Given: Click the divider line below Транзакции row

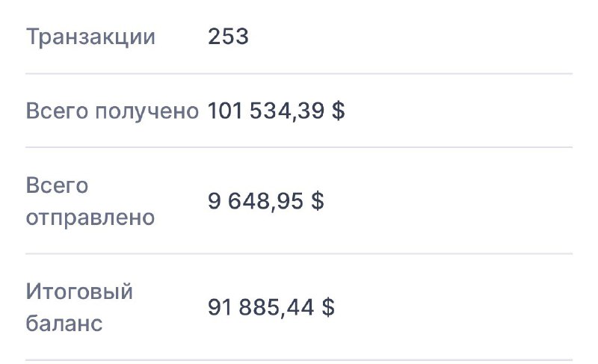Looking at the screenshot, I should 299,73.
